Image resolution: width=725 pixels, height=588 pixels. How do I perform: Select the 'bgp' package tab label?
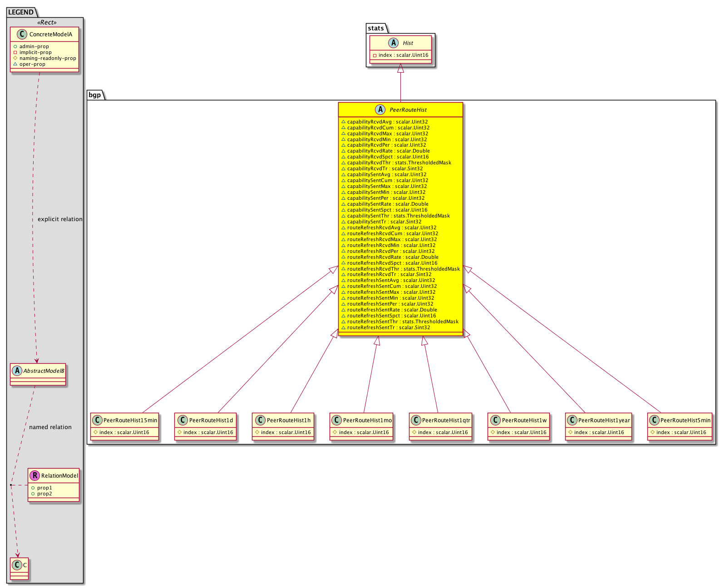pyautogui.click(x=94, y=95)
